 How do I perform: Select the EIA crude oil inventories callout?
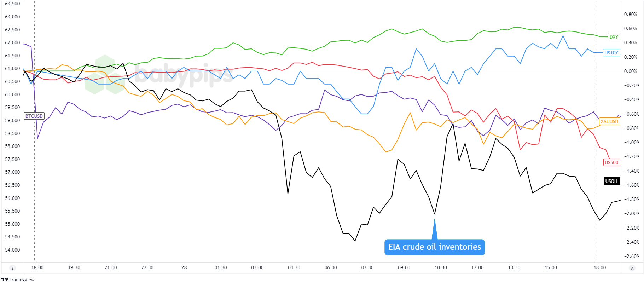pyautogui.click(x=434, y=247)
